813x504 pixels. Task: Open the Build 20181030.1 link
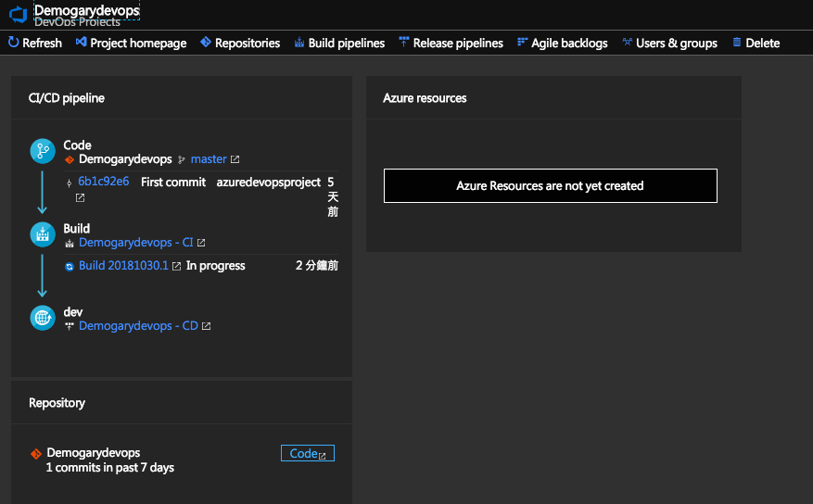pos(123,266)
